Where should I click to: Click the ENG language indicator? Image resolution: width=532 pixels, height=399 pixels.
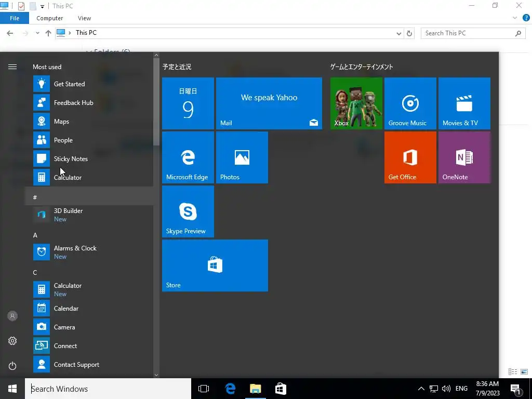click(x=461, y=389)
